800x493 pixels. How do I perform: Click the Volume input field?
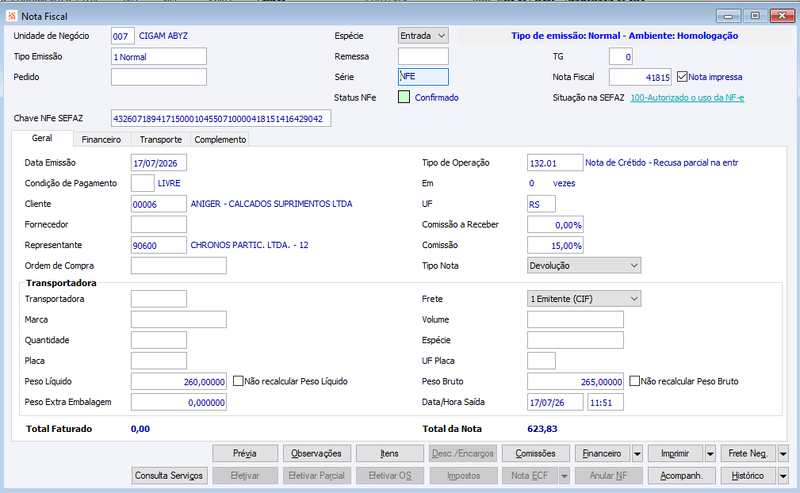point(575,319)
